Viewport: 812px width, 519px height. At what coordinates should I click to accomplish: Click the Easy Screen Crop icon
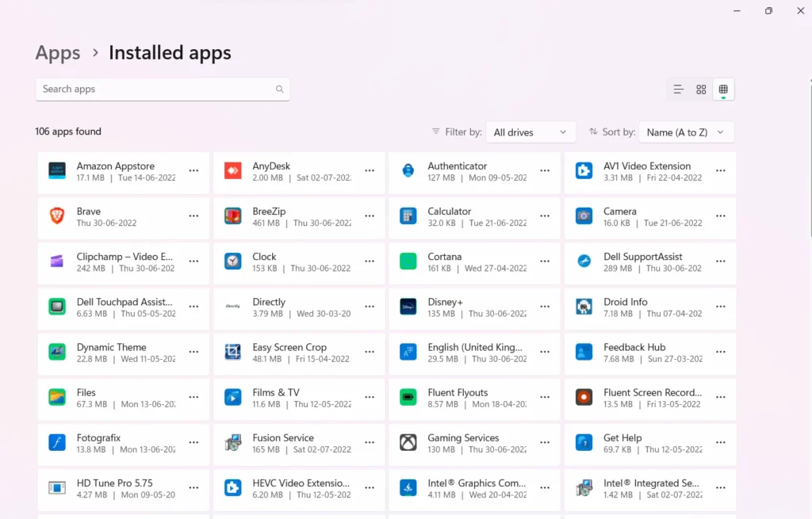click(x=232, y=352)
